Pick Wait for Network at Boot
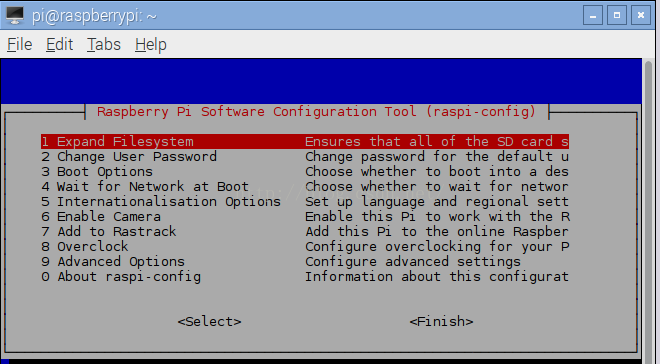 (305, 186)
